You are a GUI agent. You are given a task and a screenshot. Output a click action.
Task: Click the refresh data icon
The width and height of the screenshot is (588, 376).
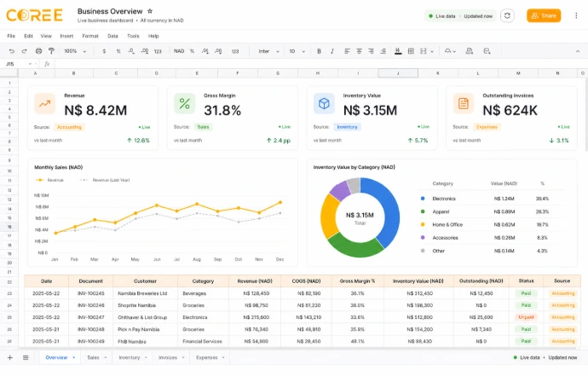(x=507, y=15)
